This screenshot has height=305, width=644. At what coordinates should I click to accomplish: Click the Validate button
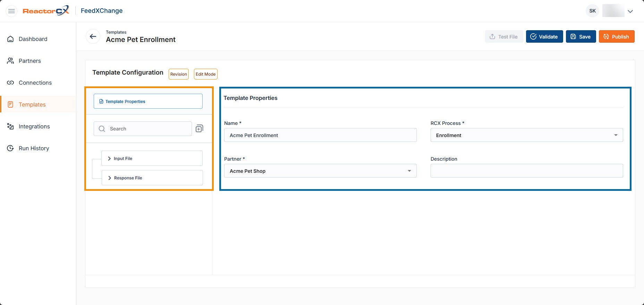[x=544, y=37]
